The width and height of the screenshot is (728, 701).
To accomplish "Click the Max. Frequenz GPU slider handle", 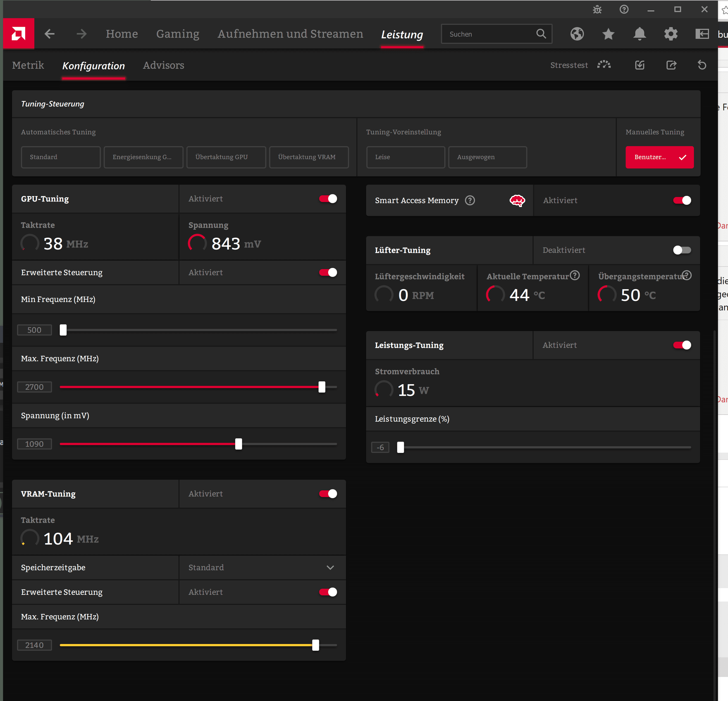I will coord(322,387).
